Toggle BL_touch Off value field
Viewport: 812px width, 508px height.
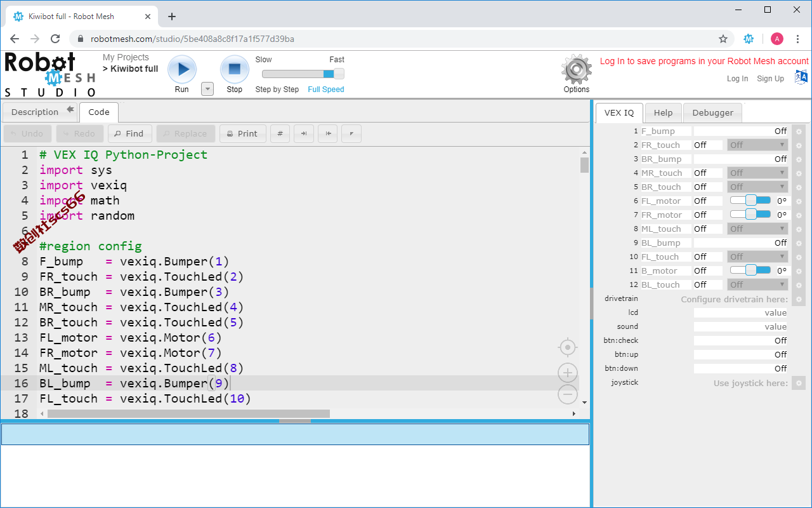[x=708, y=285]
